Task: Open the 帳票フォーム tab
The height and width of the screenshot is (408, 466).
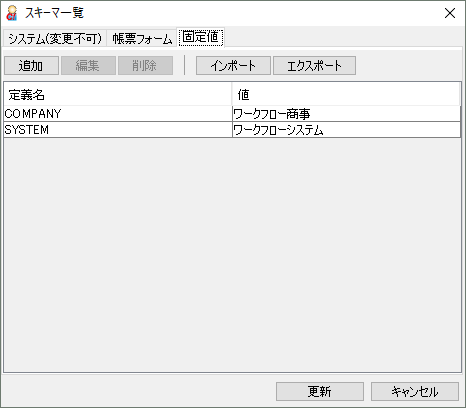Action: tap(142, 39)
